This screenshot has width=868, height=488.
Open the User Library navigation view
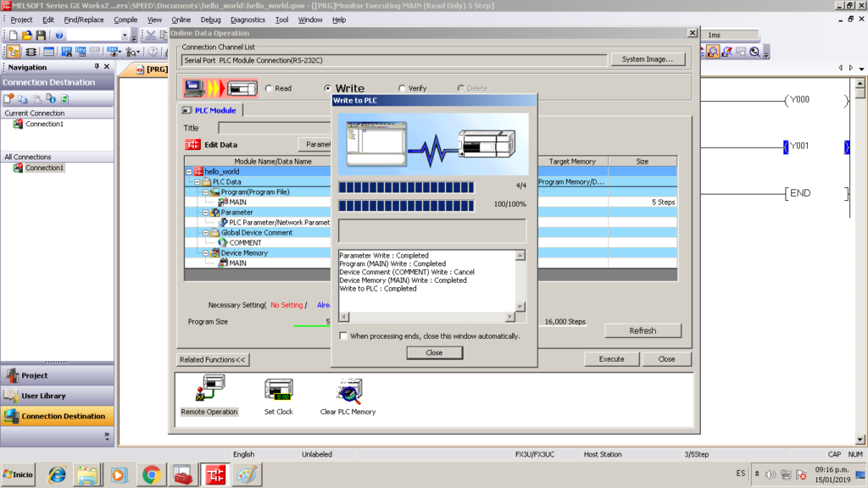pos(57,396)
